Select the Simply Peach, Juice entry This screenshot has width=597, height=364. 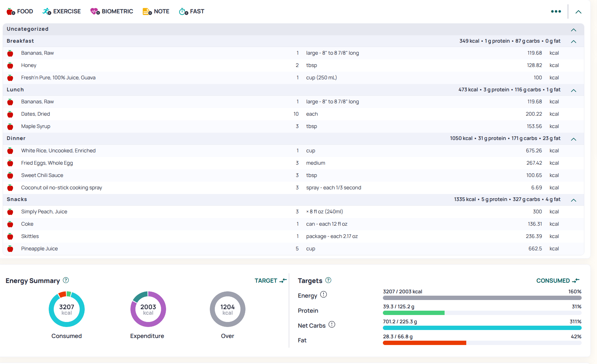click(x=44, y=212)
